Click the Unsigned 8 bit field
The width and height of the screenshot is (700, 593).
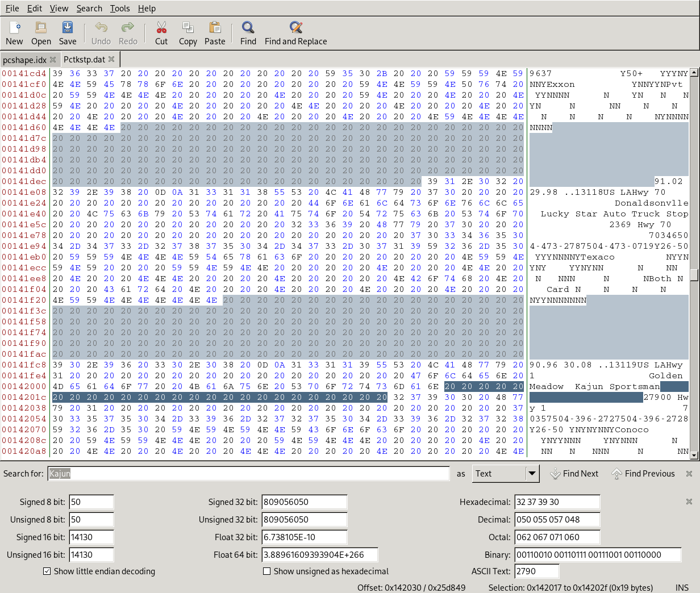coord(91,520)
